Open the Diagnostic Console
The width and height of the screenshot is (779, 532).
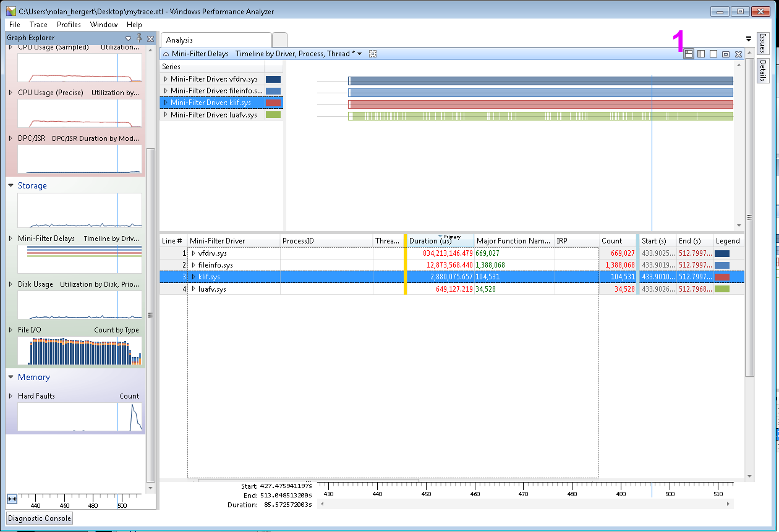(40, 518)
